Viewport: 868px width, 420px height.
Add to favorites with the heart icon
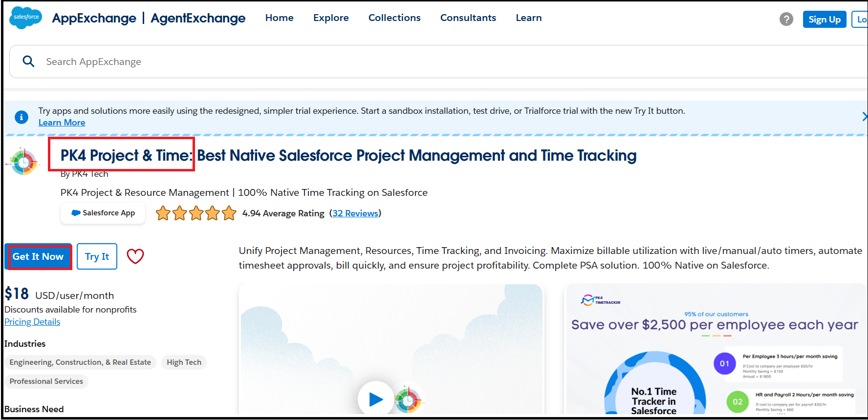tap(135, 256)
